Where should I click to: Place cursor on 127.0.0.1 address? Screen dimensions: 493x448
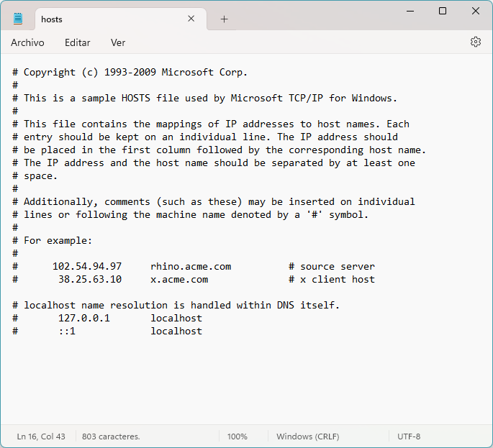coord(84,318)
